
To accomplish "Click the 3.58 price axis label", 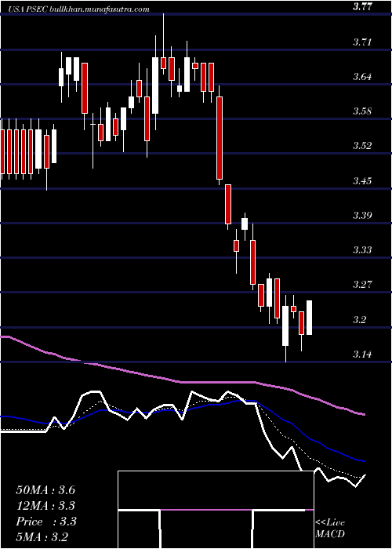I will pos(362,111).
